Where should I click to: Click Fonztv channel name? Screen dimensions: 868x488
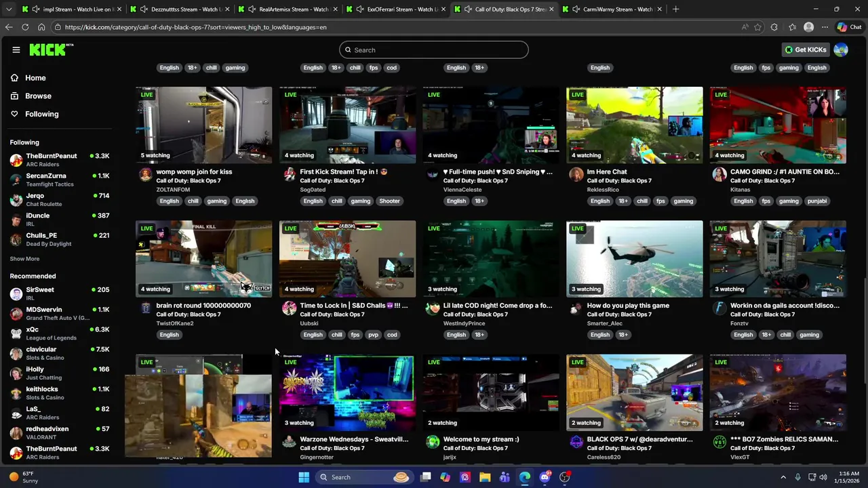(x=739, y=323)
